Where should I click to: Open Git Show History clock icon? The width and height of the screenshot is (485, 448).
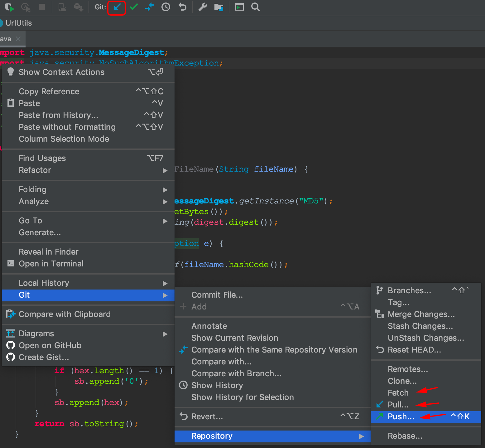(166, 7)
